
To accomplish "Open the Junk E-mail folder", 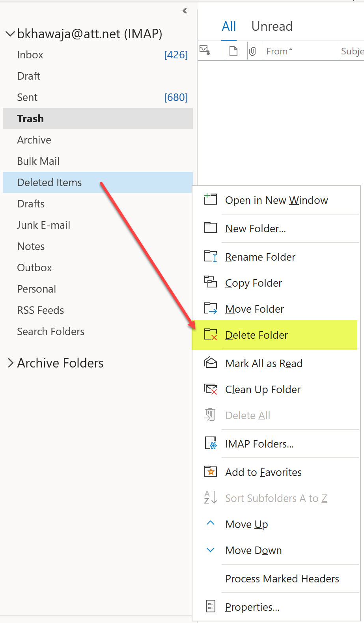I will pos(43,225).
